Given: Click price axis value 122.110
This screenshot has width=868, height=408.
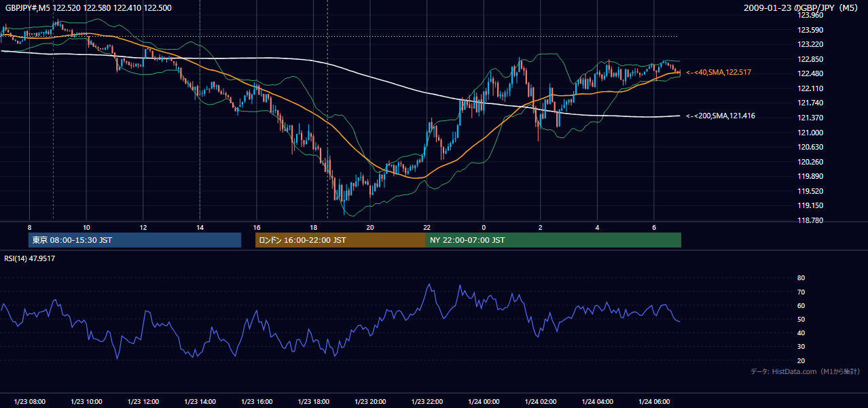Looking at the screenshot, I should (x=810, y=88).
